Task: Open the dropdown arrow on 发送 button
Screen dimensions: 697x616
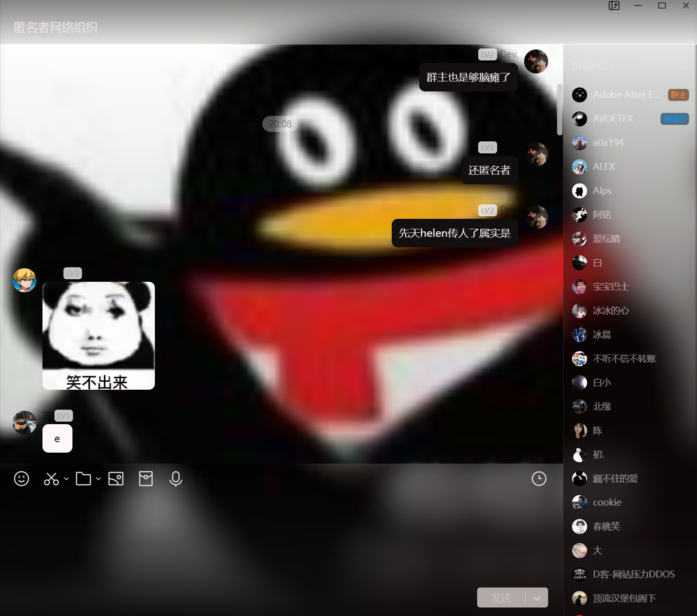Action: click(537, 598)
